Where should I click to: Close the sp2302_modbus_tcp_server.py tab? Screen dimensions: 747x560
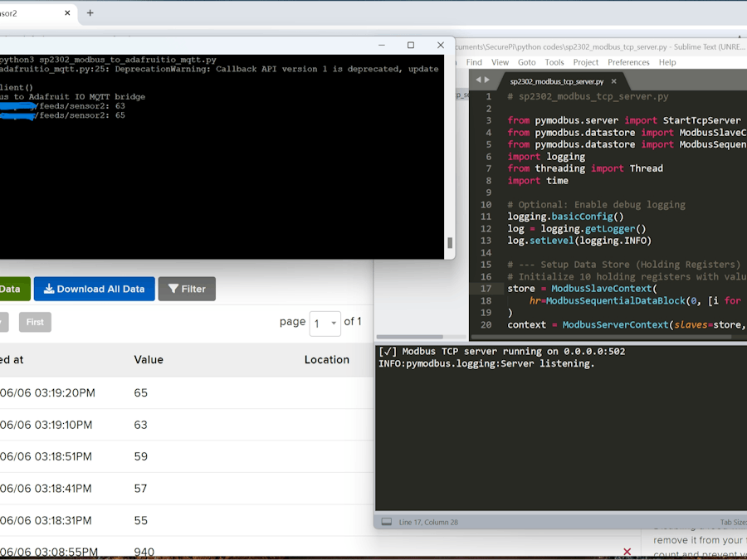tap(613, 81)
